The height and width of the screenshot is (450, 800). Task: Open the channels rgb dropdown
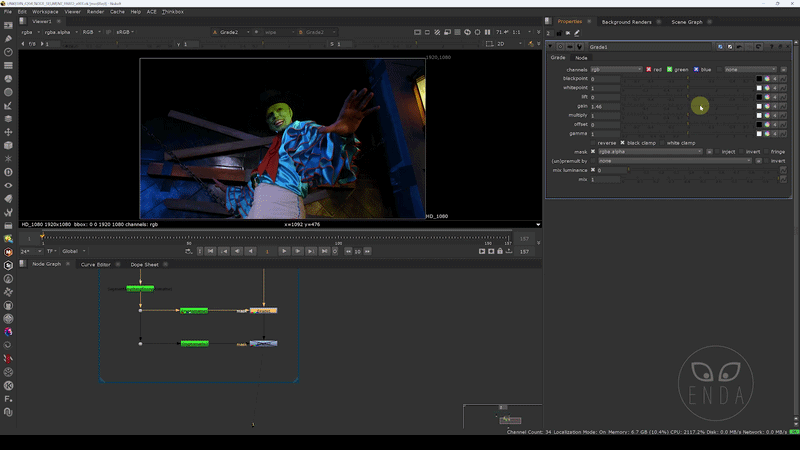tap(617, 69)
